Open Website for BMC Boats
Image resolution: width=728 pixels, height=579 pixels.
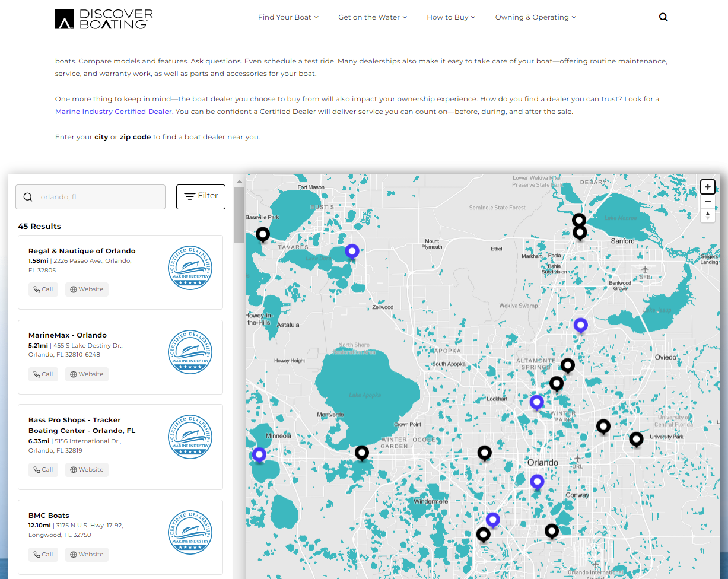pyautogui.click(x=87, y=555)
